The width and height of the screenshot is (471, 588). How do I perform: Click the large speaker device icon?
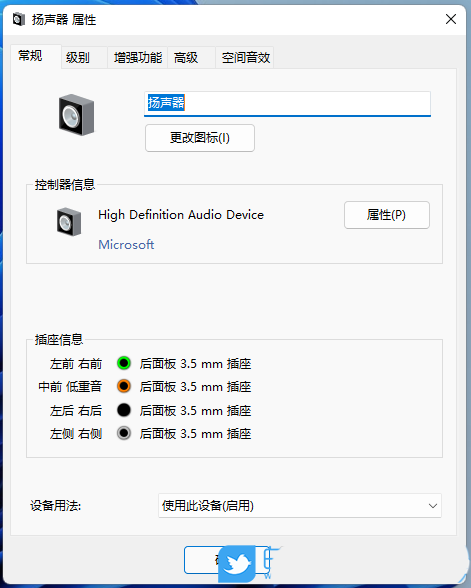(x=76, y=115)
